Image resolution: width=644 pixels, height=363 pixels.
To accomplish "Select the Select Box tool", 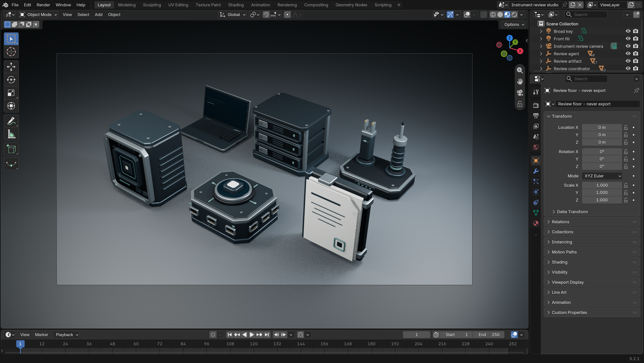I will pyautogui.click(x=11, y=39).
